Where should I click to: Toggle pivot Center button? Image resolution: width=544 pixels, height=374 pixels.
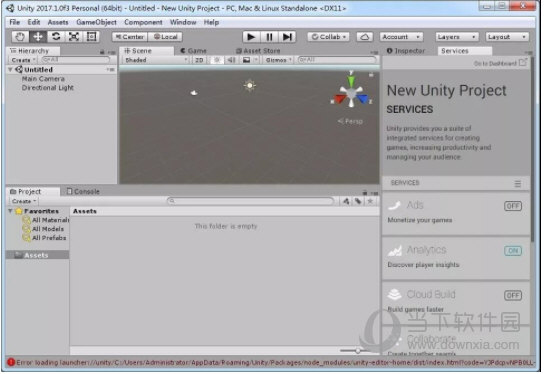(x=130, y=37)
